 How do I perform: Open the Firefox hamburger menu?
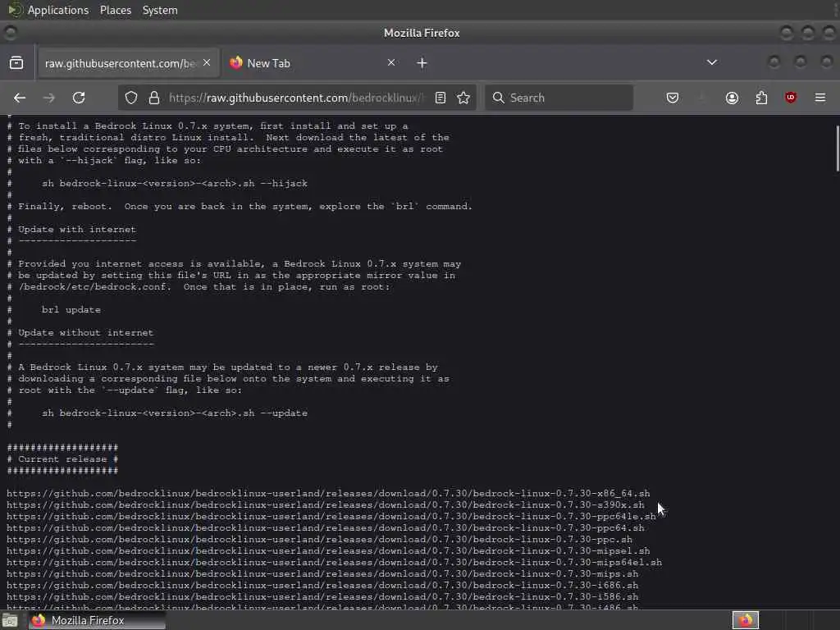tap(820, 98)
